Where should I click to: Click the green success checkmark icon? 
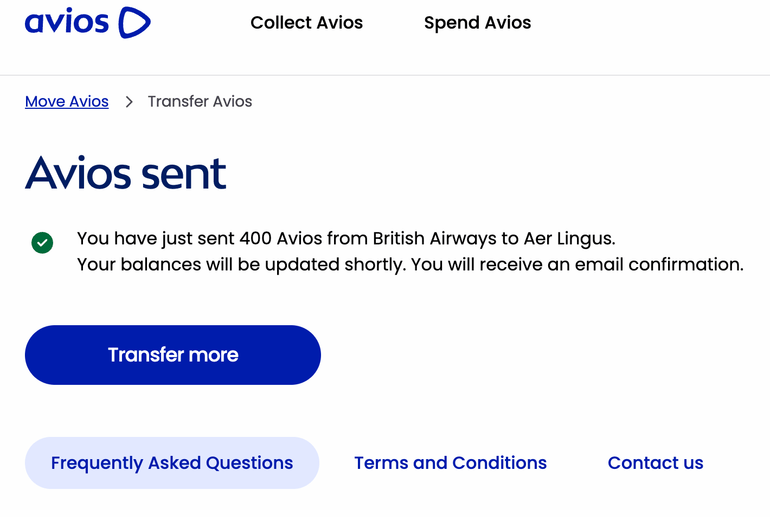point(42,242)
